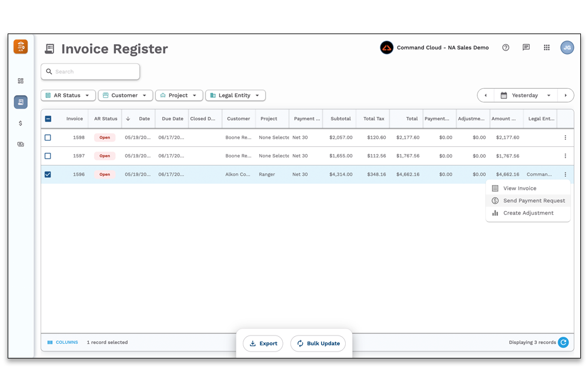Click the Export button
The height and width of the screenshot is (392, 588).
coord(263,344)
